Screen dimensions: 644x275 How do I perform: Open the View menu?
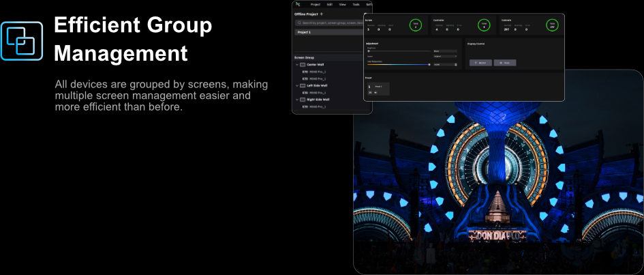pyautogui.click(x=343, y=4)
